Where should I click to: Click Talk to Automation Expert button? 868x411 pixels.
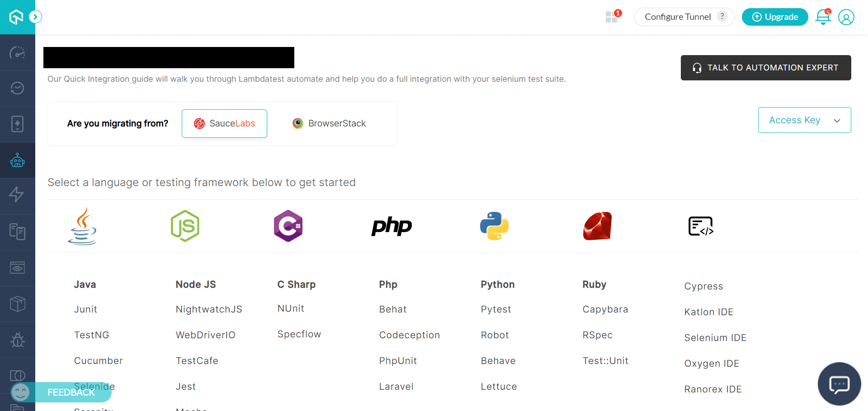coord(766,68)
